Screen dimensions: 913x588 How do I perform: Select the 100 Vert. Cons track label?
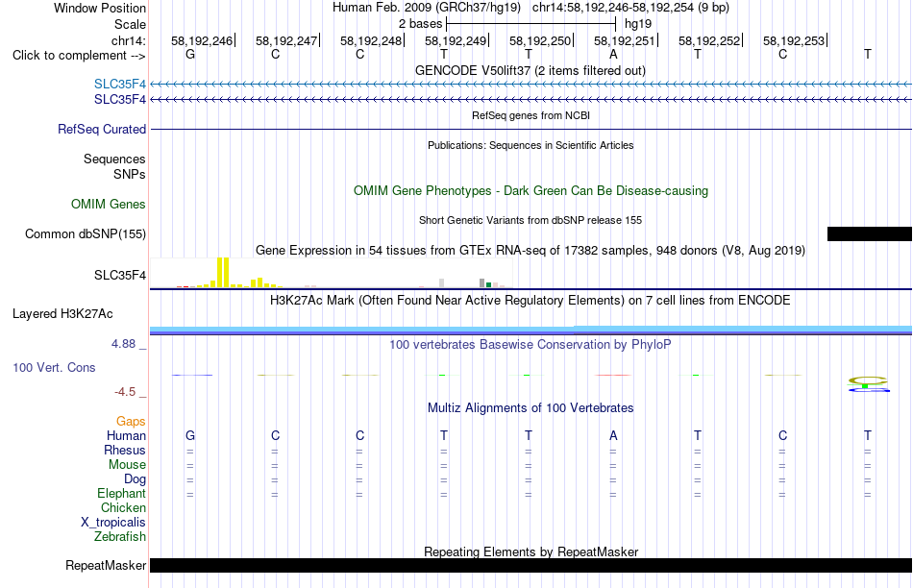pos(54,367)
